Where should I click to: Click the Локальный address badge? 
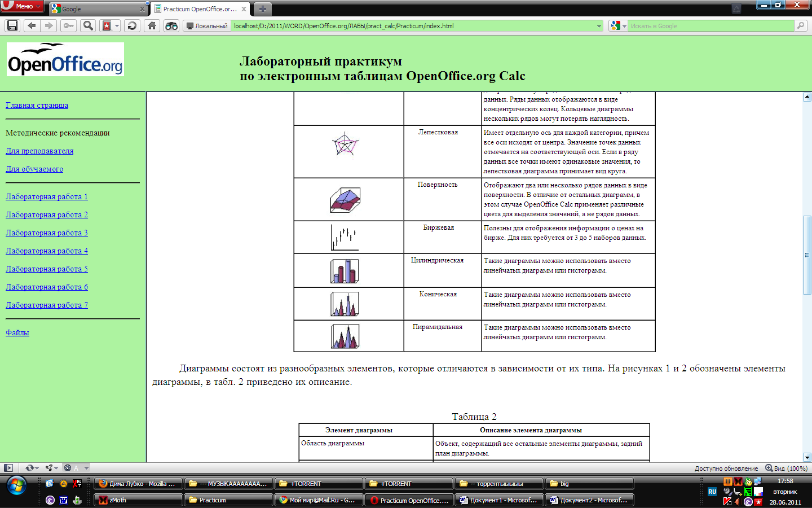207,26
